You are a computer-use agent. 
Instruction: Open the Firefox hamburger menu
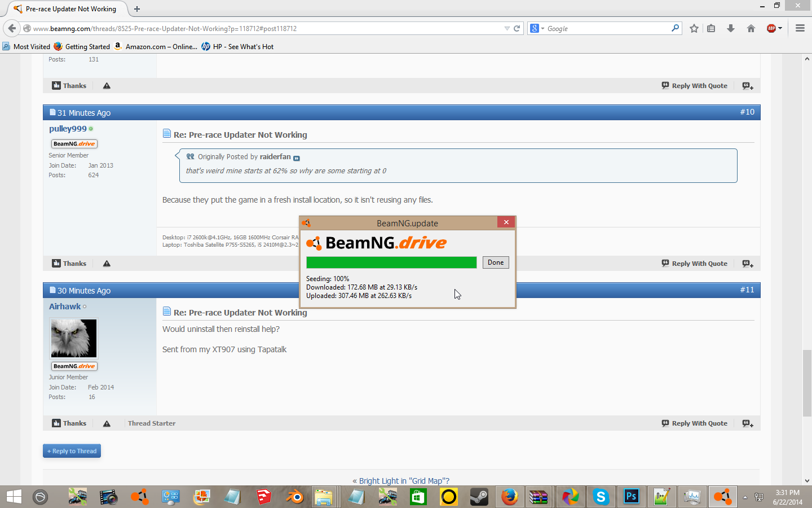[x=800, y=28]
